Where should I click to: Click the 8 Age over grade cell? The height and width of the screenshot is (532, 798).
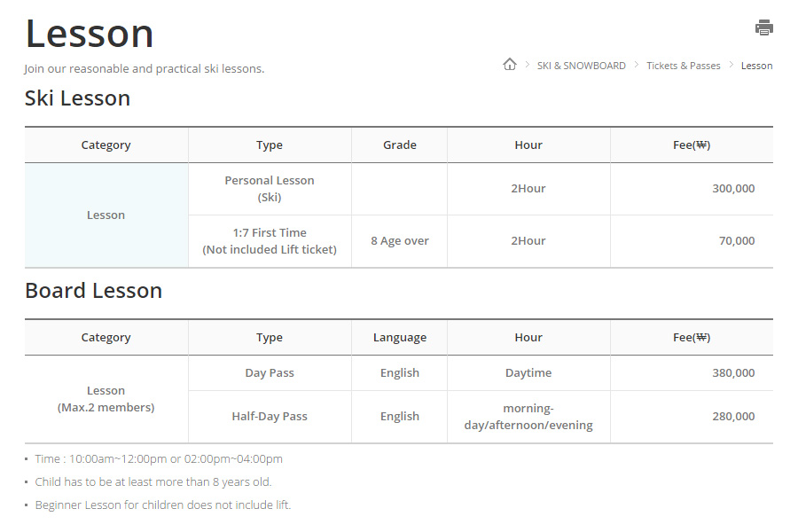[399, 241]
